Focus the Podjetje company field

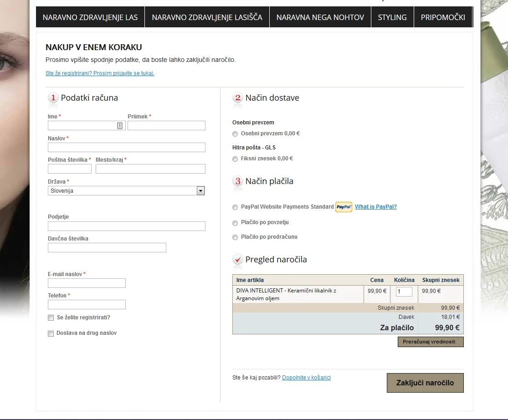click(x=127, y=226)
